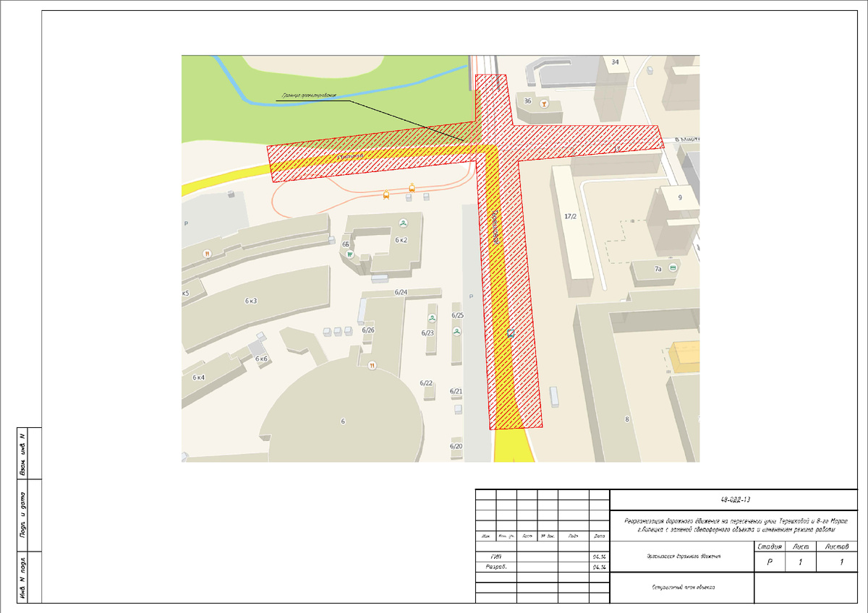Image resolution: width=868 pixels, height=613 pixels.
Task: Select the right orange tram stop icon
Action: [x=412, y=187]
